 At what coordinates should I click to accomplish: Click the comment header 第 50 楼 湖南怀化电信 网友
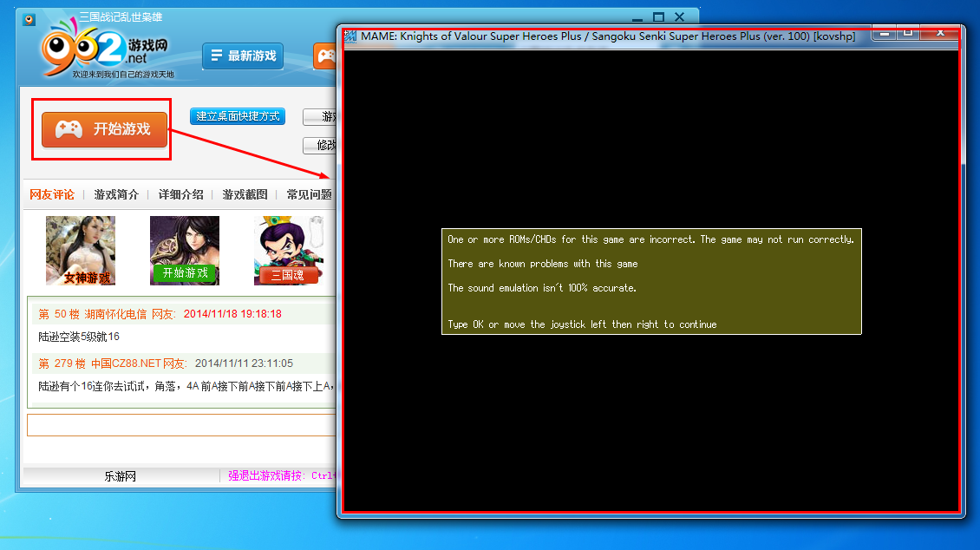(107, 314)
